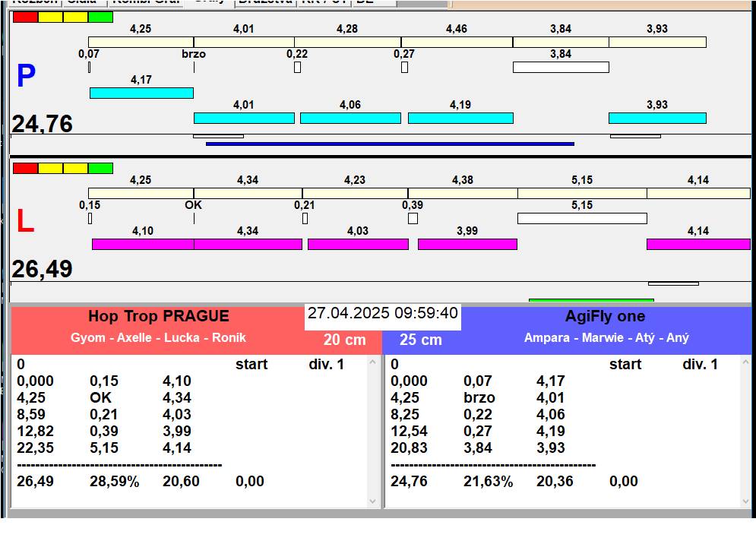This screenshot has width=756, height=544.
Task: Click the magenta 3,99 run bar in lane L
Action: point(467,244)
